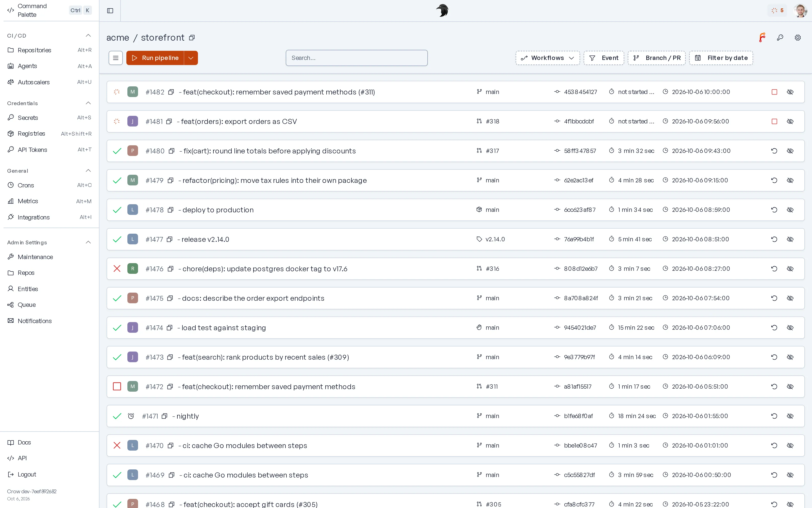The width and height of the screenshot is (812, 508).
Task: Click the Crow logo in header
Action: pyautogui.click(x=442, y=10)
